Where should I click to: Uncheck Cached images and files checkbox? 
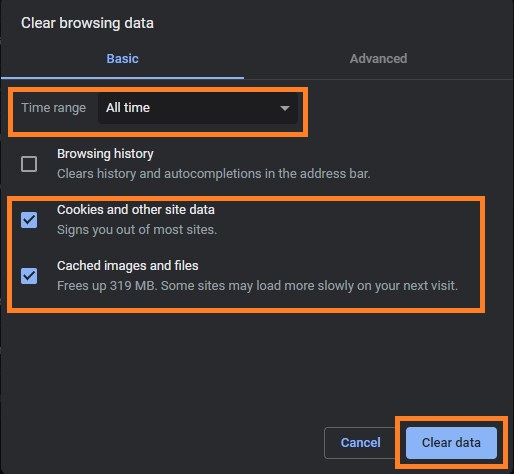click(x=29, y=276)
